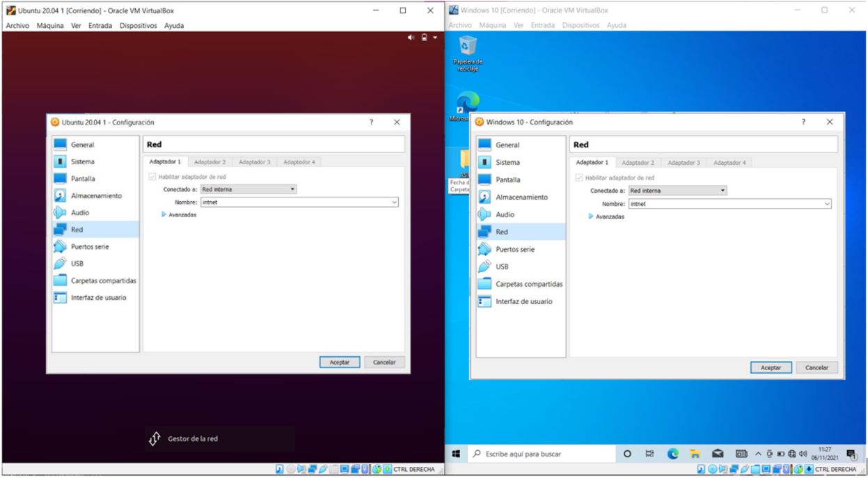
Task: Click help question mark in Ubuntu Configuración
Action: [372, 122]
